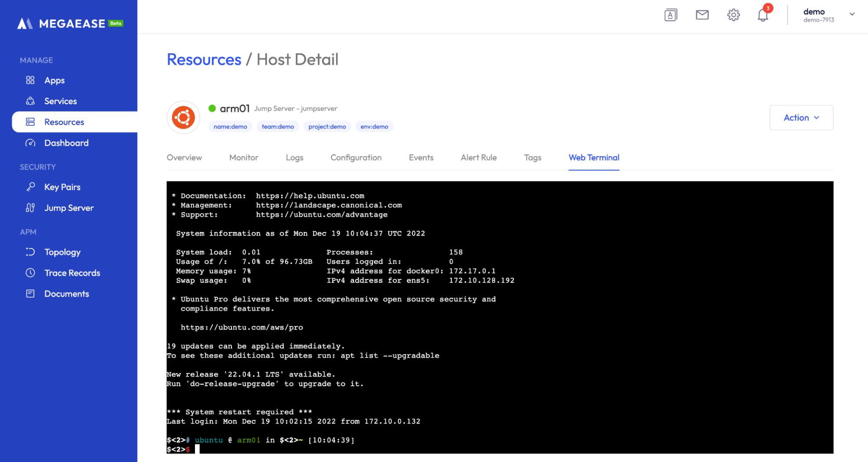This screenshot has height=462, width=868.
Task: Open the Logs tab
Action: (x=294, y=157)
